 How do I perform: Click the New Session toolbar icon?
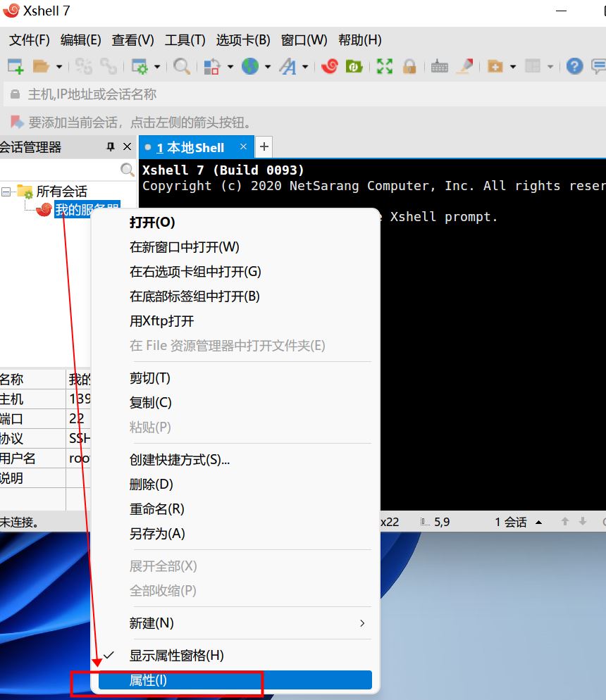(16, 66)
